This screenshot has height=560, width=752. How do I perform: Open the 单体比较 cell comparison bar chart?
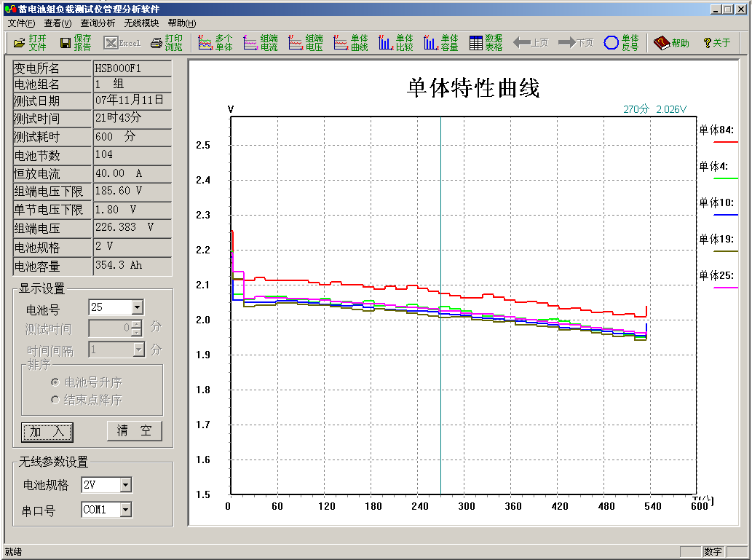[395, 43]
